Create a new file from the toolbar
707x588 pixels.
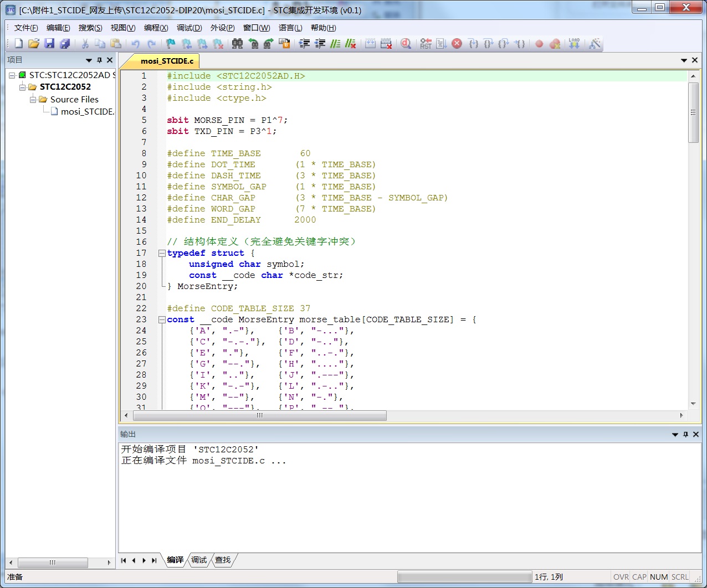18,44
